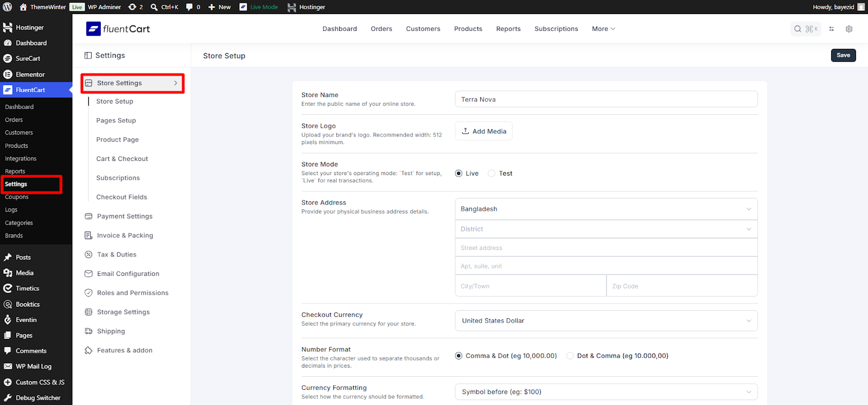Click the Store Name input field

pyautogui.click(x=606, y=99)
